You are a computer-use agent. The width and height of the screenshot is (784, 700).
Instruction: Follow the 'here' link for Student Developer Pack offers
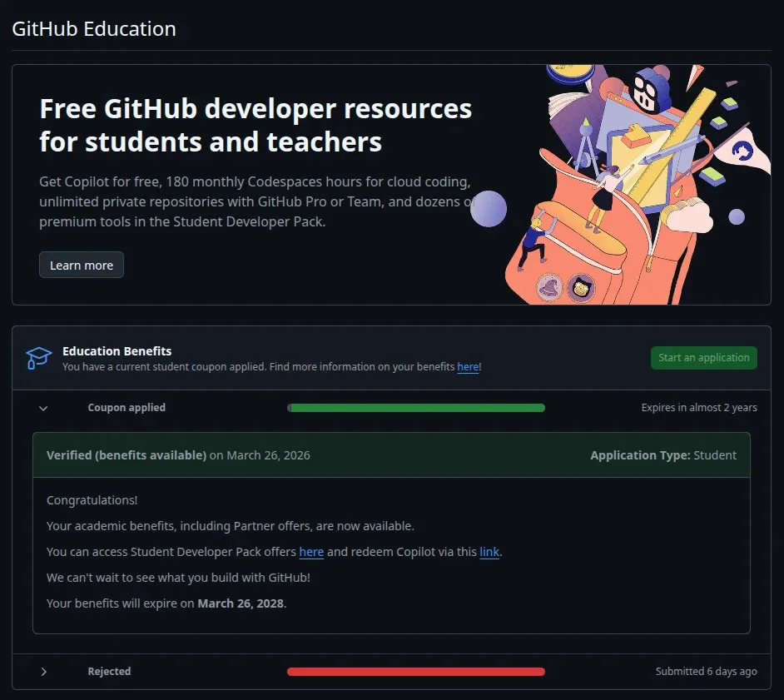point(311,551)
